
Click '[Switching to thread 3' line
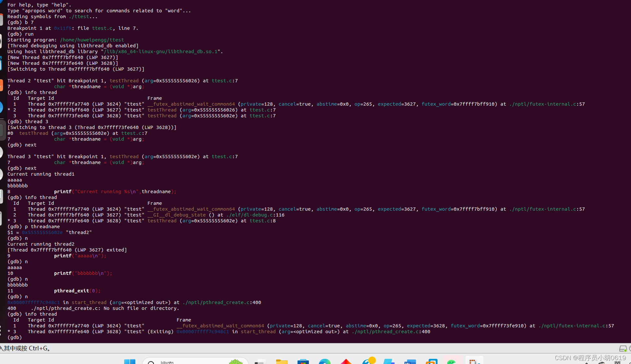(92, 127)
